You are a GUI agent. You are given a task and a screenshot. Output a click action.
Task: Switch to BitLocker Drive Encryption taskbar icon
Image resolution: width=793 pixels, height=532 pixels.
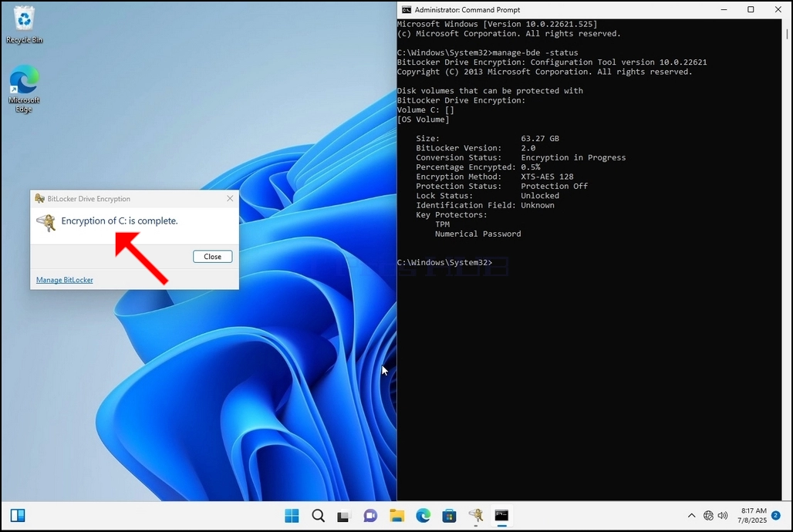click(x=475, y=515)
